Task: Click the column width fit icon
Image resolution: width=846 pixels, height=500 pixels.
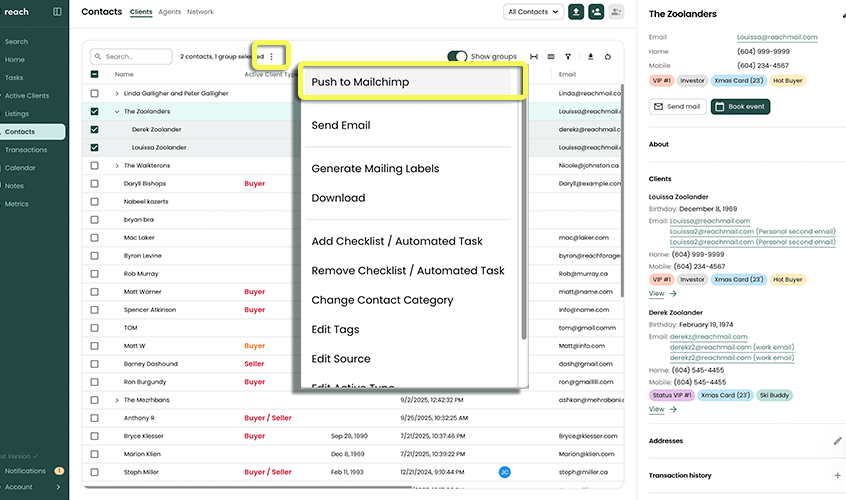Action: point(534,57)
